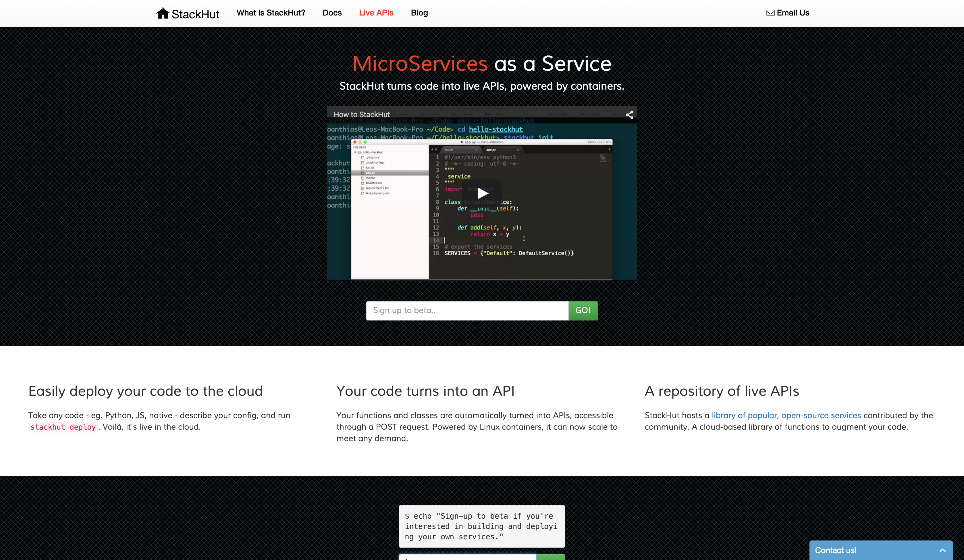Click the How to StackHut video title

[361, 115]
